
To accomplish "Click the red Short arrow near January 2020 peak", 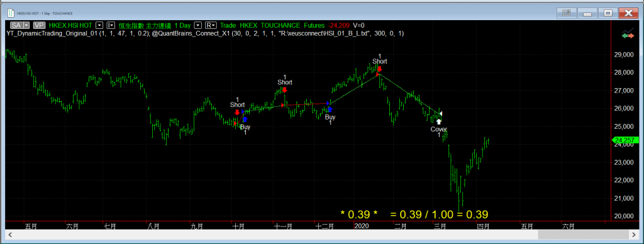I will tap(379, 69).
